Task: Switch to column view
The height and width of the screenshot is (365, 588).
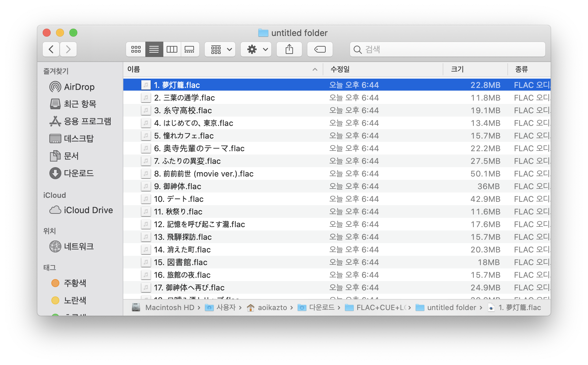Action: (x=172, y=49)
